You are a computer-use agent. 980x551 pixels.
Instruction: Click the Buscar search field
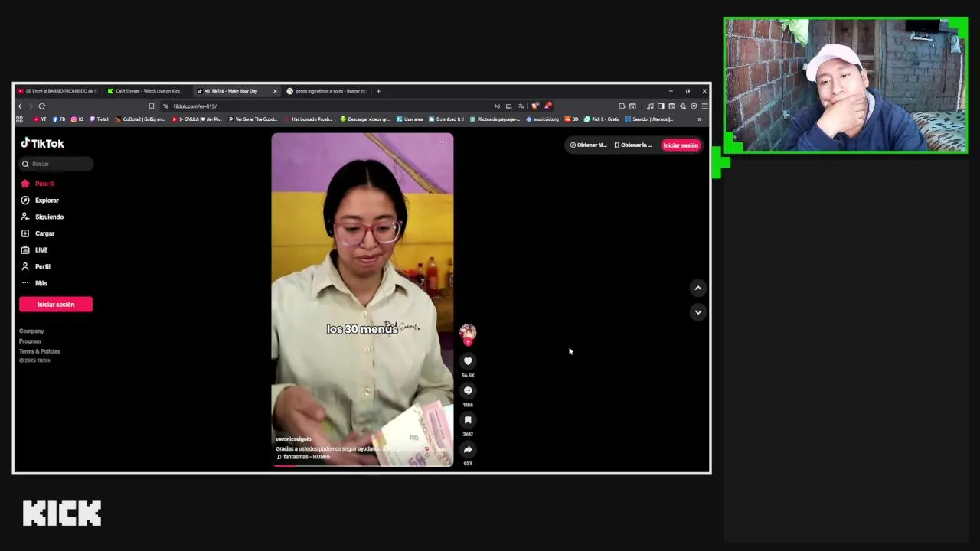click(56, 164)
